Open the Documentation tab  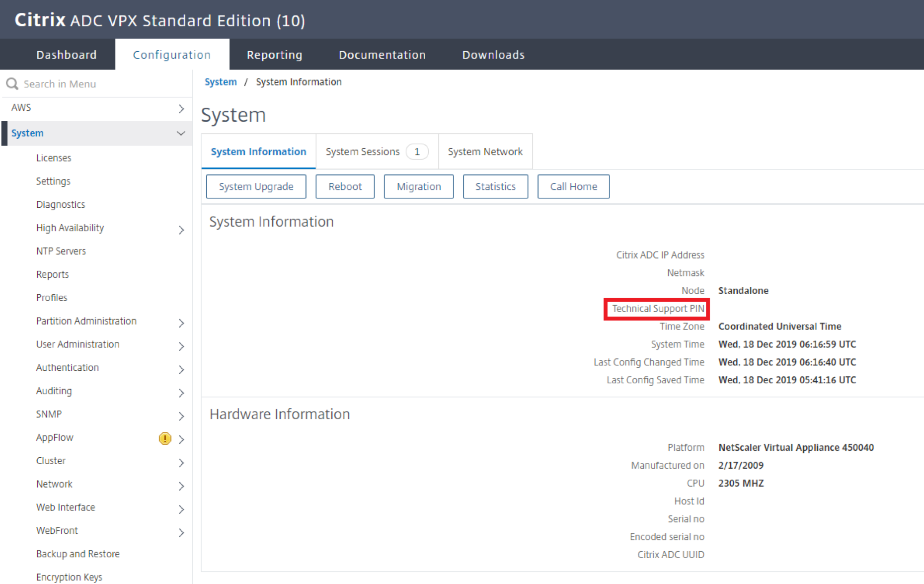382,55
